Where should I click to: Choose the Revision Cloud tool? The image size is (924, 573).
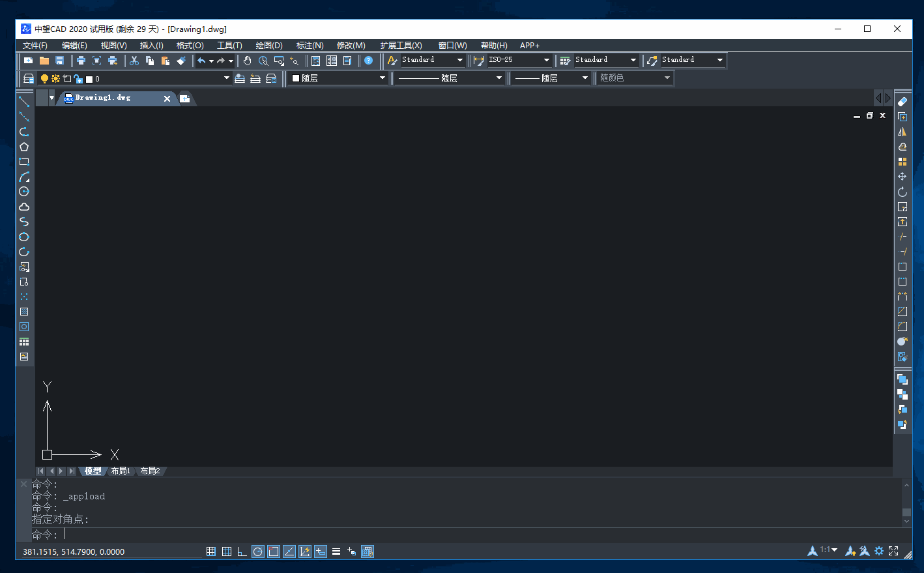[24, 207]
